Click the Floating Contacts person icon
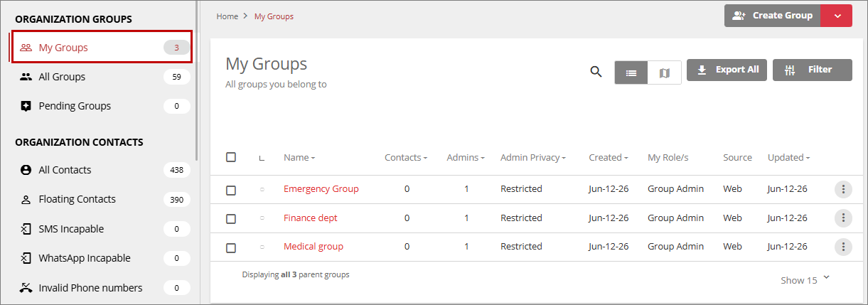 pos(26,199)
